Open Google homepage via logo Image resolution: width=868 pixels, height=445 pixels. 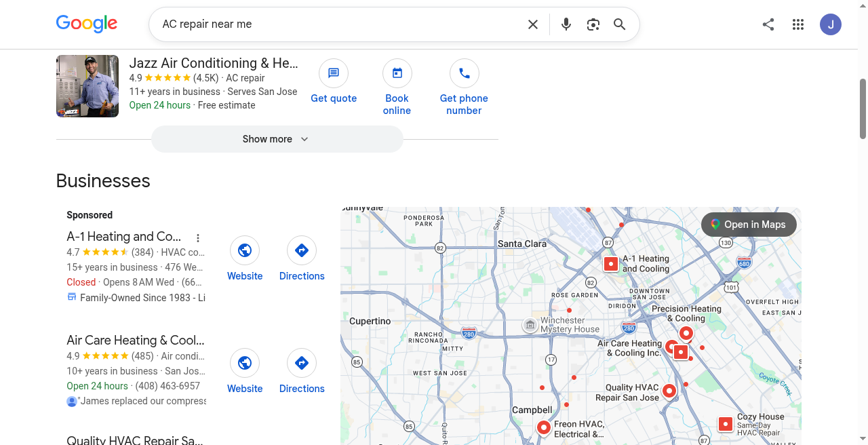point(87,24)
